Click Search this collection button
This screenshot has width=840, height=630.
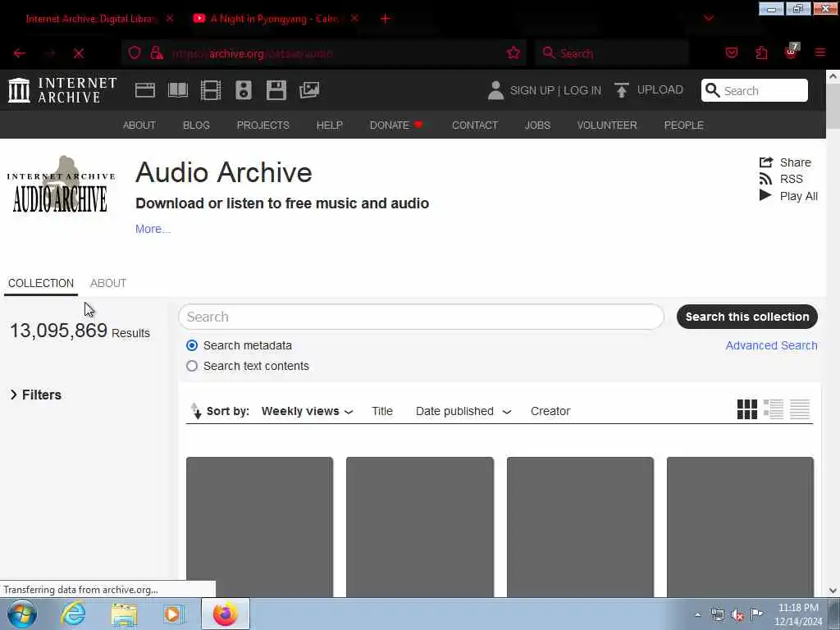tap(746, 317)
